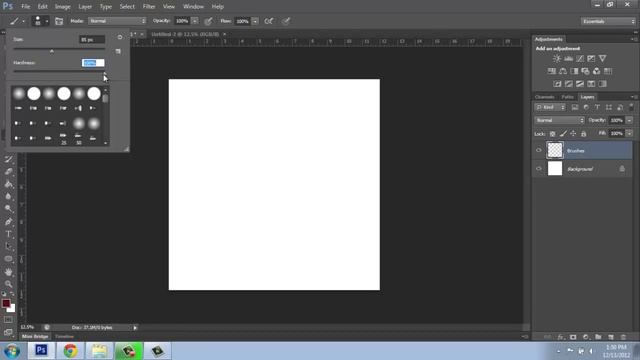The width and height of the screenshot is (640, 360).
Task: Click the Hardness slider track
Action: (60, 71)
